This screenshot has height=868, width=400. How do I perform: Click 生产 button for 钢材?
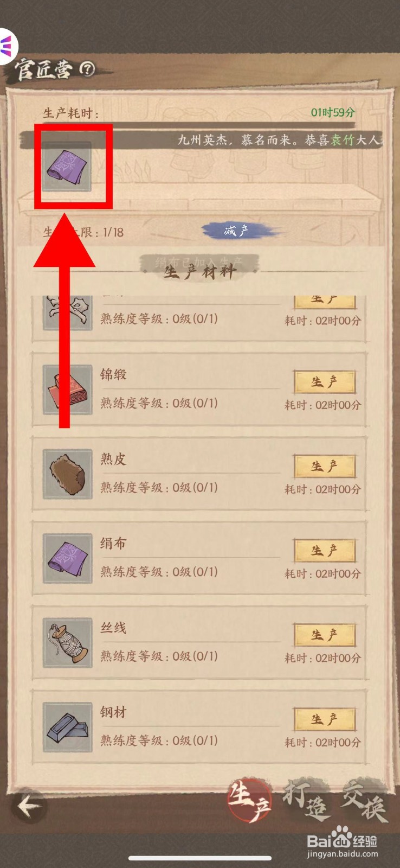[x=325, y=719]
